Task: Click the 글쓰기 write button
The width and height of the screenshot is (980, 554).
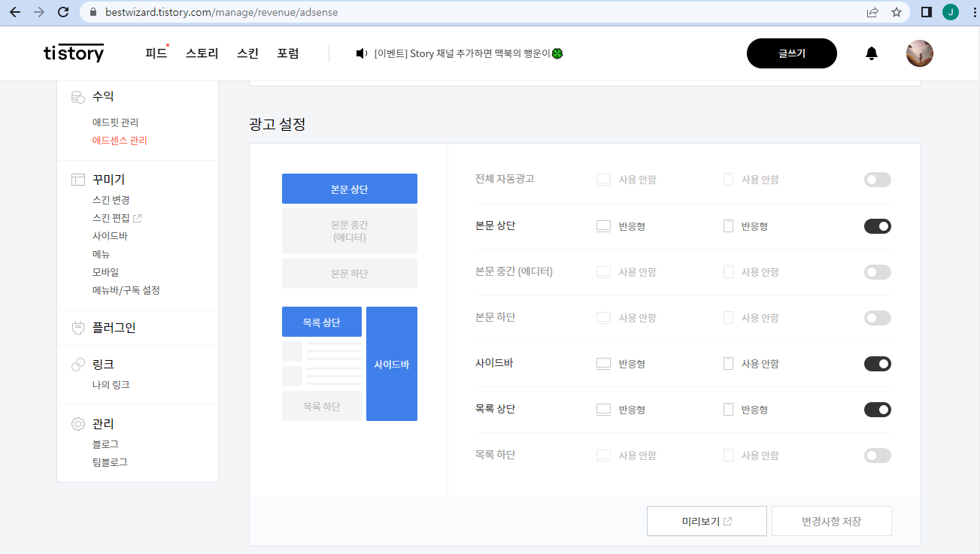Action: click(x=791, y=53)
